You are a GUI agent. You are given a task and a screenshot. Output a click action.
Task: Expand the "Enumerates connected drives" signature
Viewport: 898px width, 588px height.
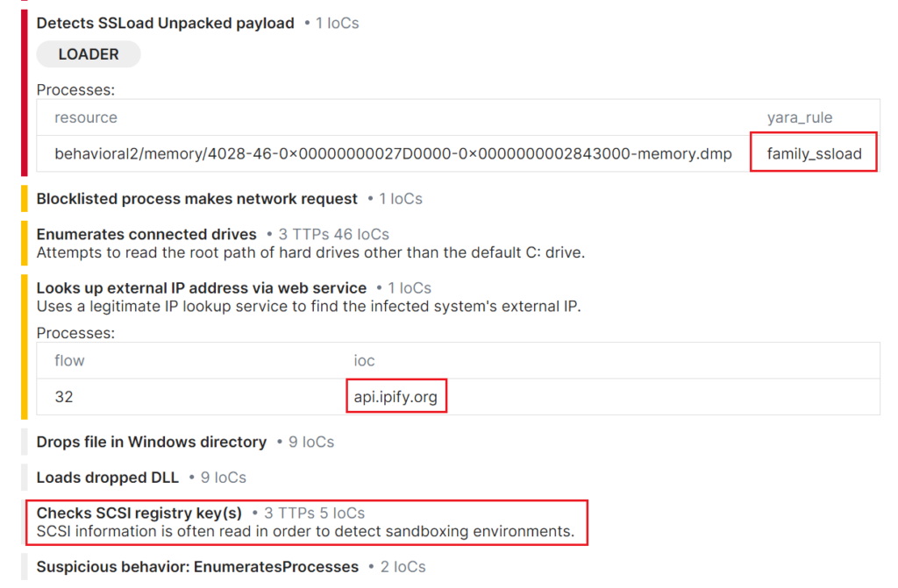pyautogui.click(x=146, y=234)
